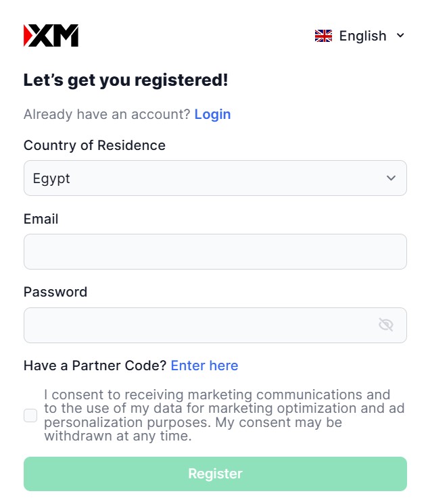Click the Country of Residence dropdown arrow
The image size is (428, 504).
coord(391,178)
